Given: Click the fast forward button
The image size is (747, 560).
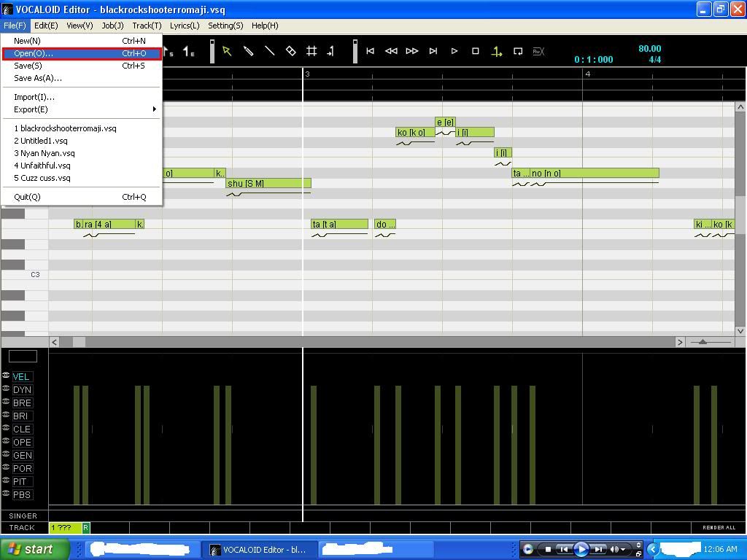Looking at the screenshot, I should pos(412,51).
